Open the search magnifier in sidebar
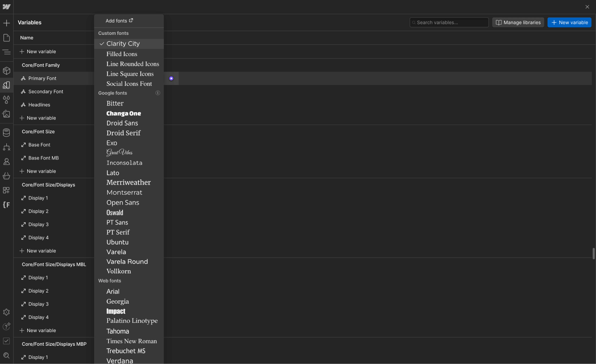This screenshot has width=596, height=364. [6, 355]
